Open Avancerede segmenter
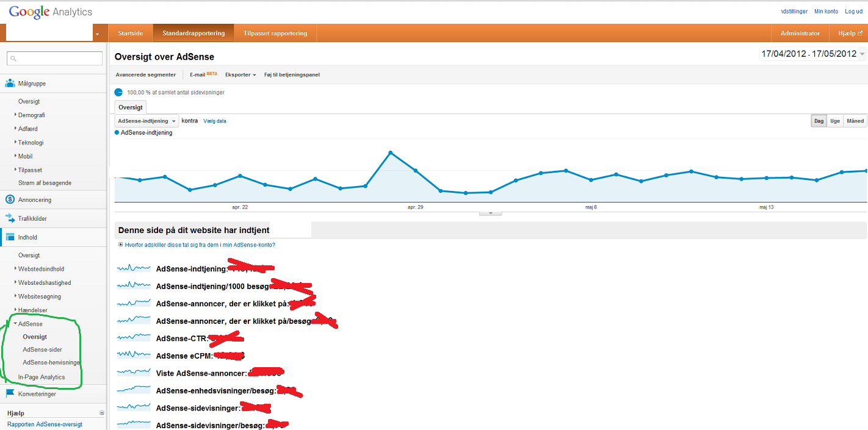Screen dimensions: 868x430 [146, 74]
